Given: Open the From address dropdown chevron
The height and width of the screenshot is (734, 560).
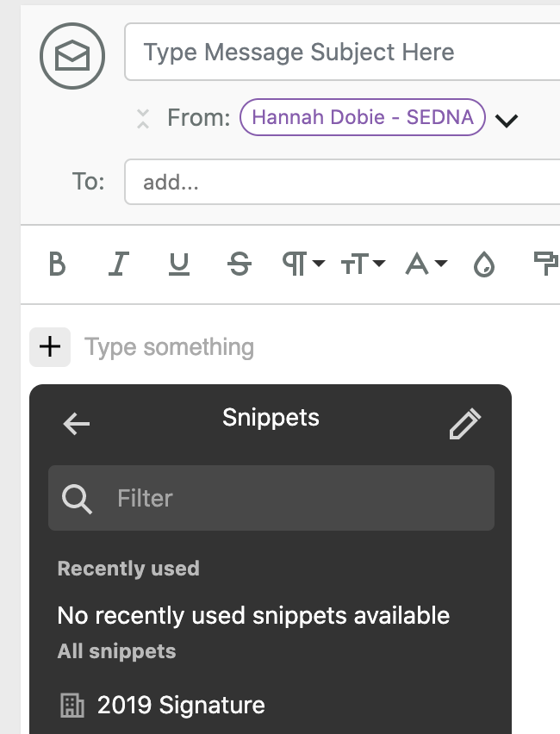Looking at the screenshot, I should [507, 120].
